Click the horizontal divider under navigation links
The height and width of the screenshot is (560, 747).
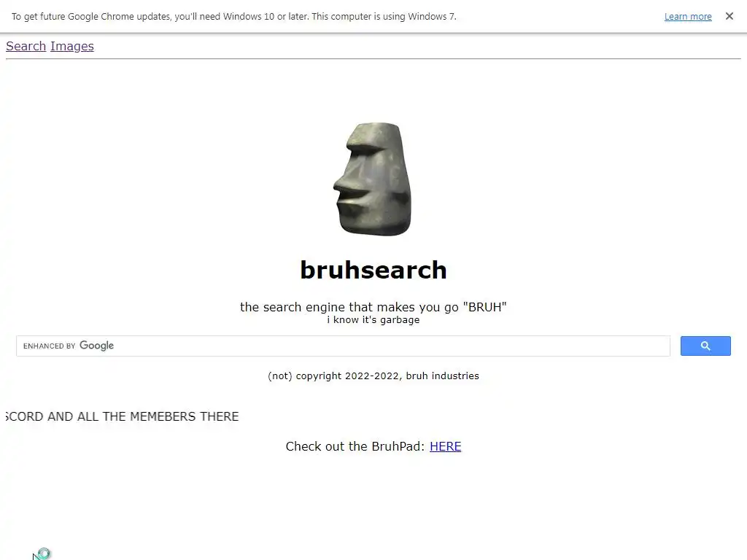coord(373,58)
